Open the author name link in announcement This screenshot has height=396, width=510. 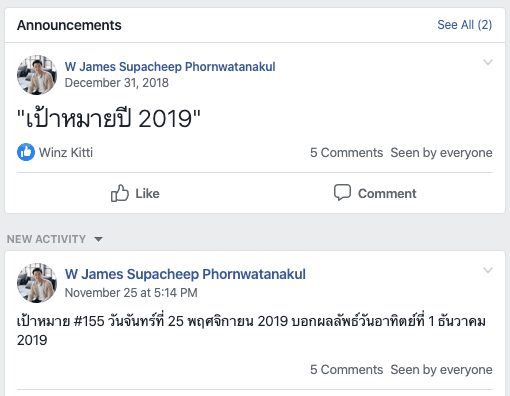[170, 67]
